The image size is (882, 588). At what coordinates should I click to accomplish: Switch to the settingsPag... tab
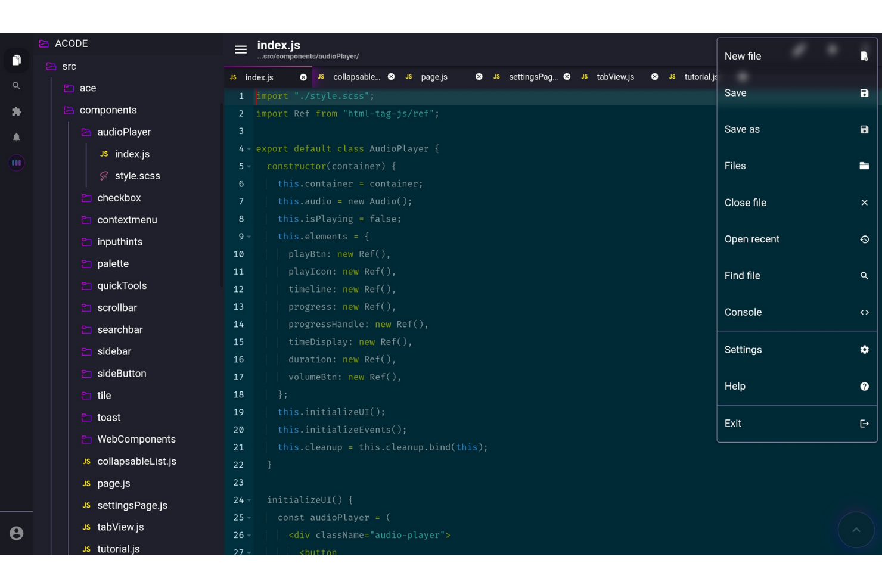(533, 76)
